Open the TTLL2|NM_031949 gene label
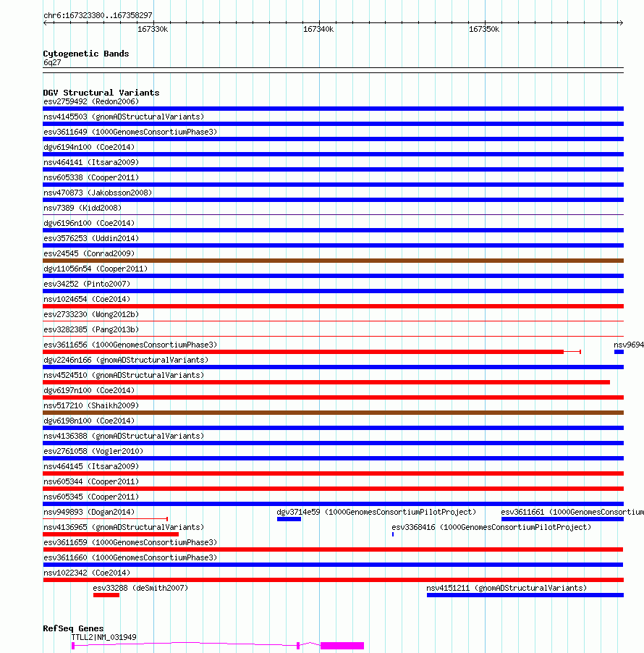 click(x=103, y=637)
